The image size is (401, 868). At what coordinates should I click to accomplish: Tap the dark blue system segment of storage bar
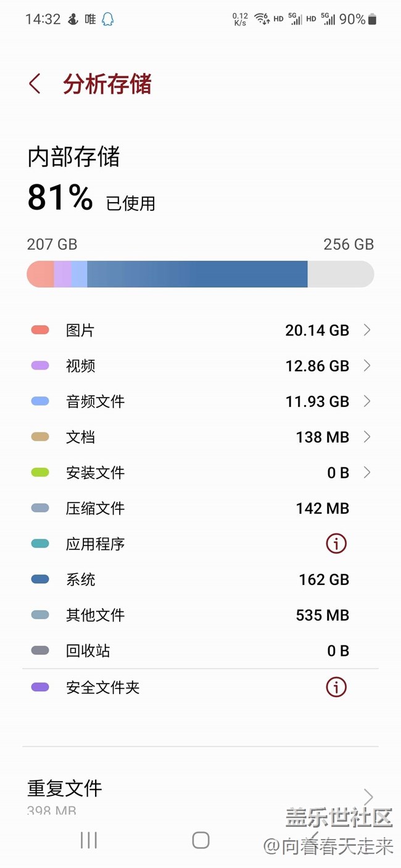(197, 274)
